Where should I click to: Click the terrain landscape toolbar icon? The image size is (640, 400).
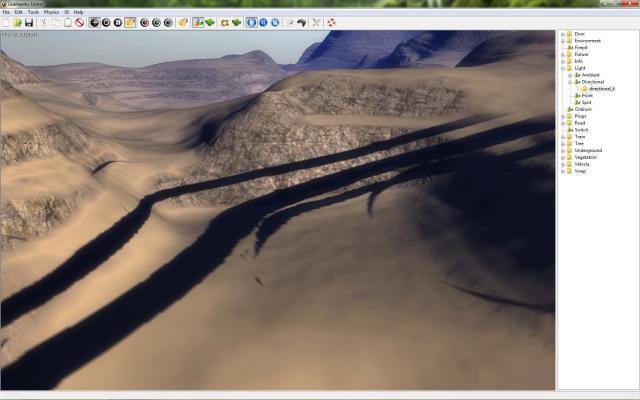point(198,22)
